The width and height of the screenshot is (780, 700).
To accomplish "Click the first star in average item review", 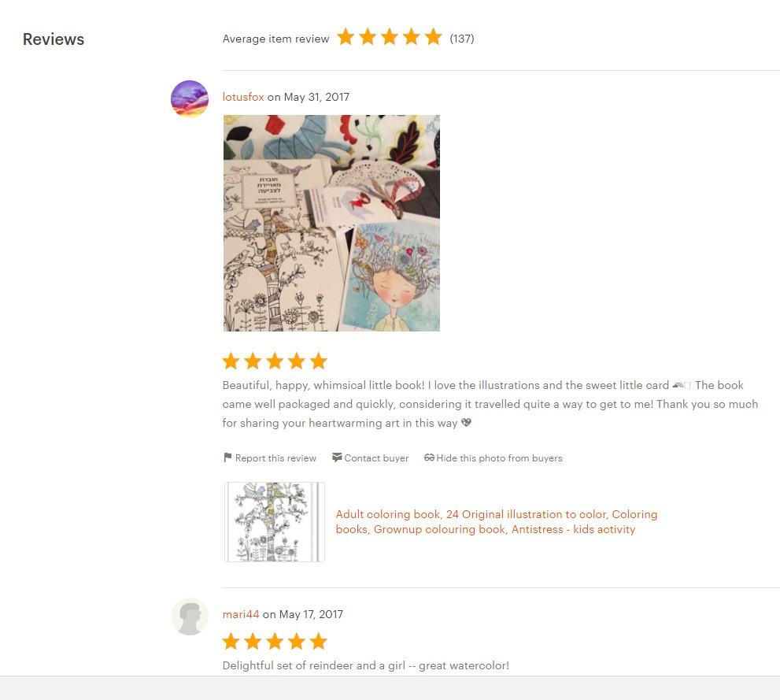I will click(346, 37).
